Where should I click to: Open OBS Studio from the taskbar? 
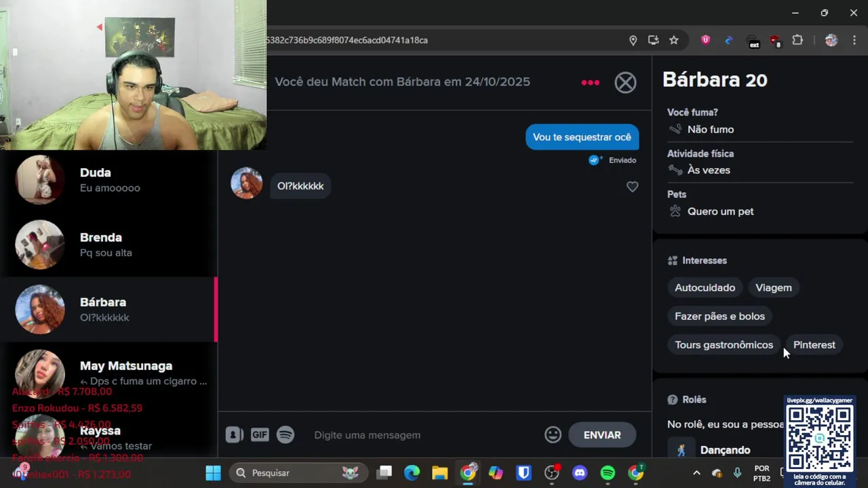click(x=552, y=472)
